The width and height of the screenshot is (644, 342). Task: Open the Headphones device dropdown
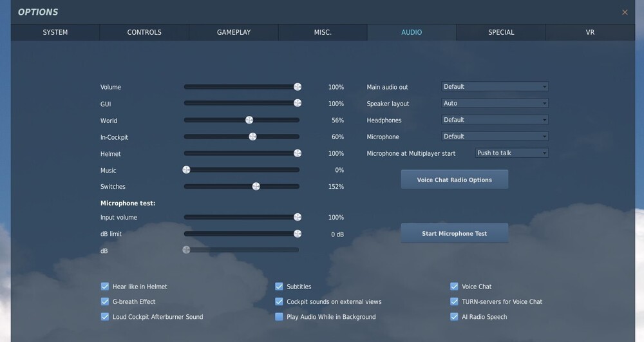495,120
